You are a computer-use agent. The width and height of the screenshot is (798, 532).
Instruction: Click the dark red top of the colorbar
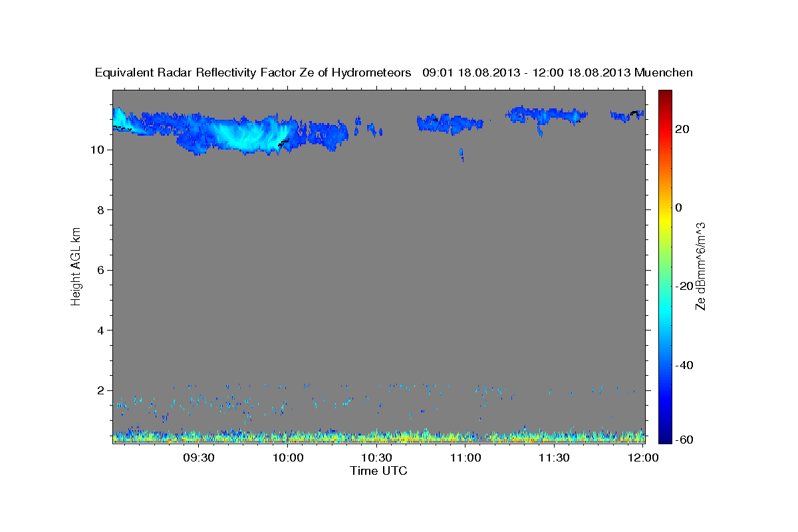coord(665,94)
